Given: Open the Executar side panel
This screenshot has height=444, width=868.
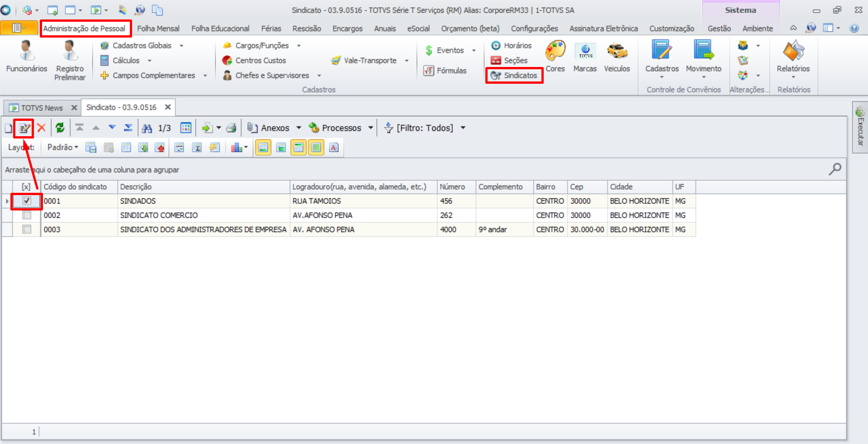Looking at the screenshot, I should pyautogui.click(x=860, y=127).
